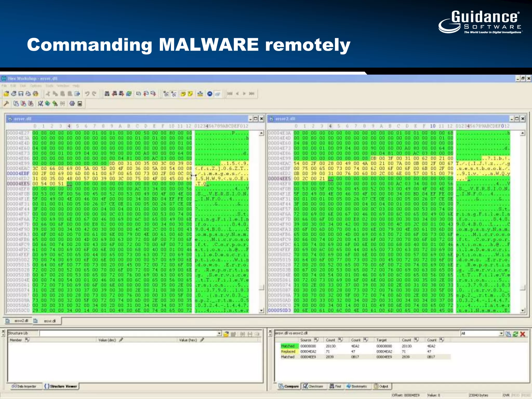Viewport: 532px width, 399px height.
Task: Open the Options menu
Action: pos(36,85)
